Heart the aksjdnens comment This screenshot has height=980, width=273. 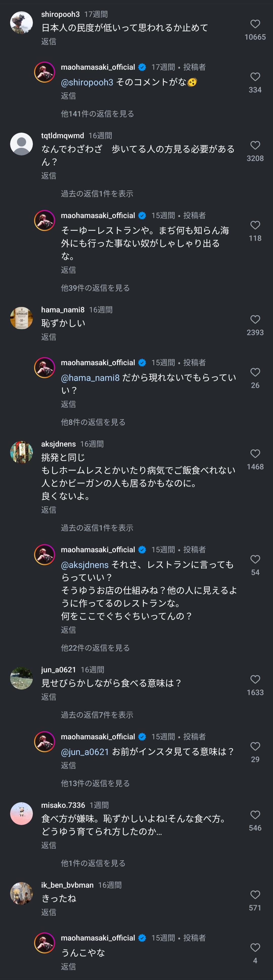[255, 453]
